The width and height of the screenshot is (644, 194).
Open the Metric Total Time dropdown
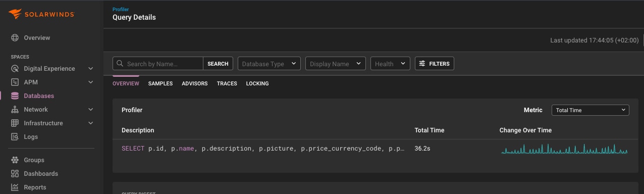[x=590, y=110]
